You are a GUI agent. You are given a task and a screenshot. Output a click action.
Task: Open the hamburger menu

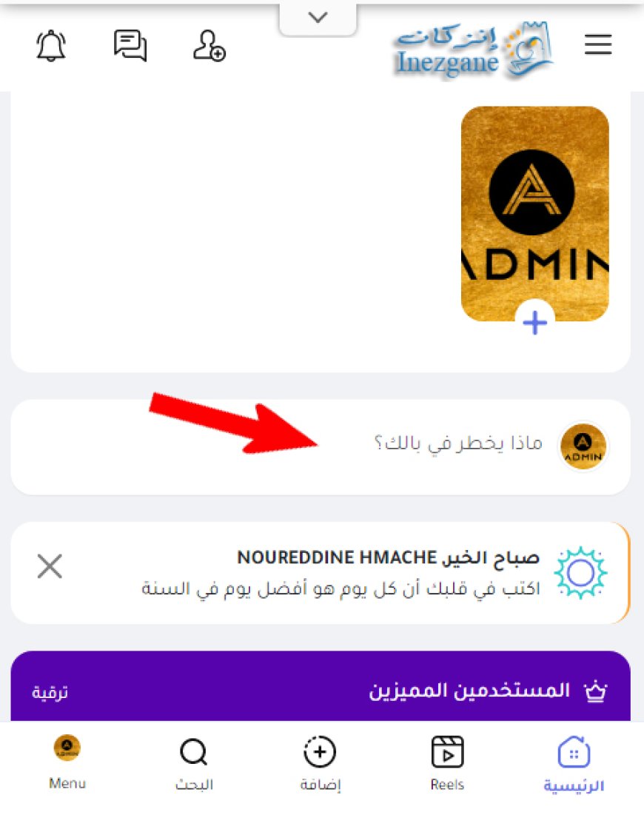pyautogui.click(x=598, y=44)
